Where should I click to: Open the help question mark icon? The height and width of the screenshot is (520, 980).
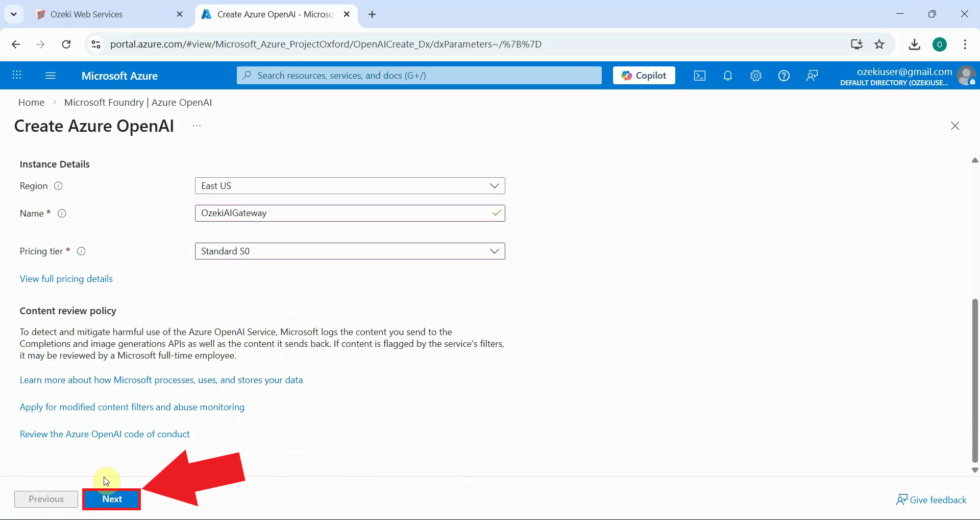click(x=783, y=76)
